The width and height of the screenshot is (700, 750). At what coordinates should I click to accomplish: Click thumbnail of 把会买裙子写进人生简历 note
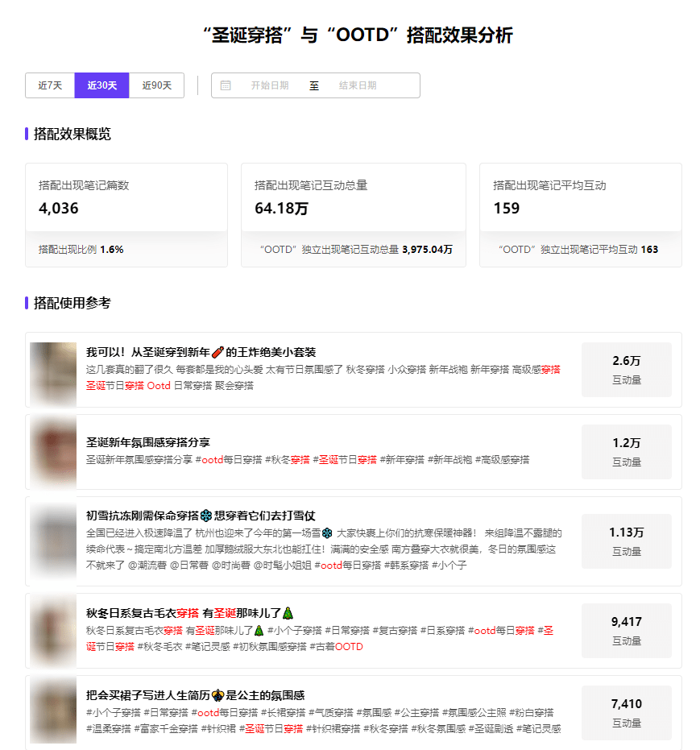53,711
